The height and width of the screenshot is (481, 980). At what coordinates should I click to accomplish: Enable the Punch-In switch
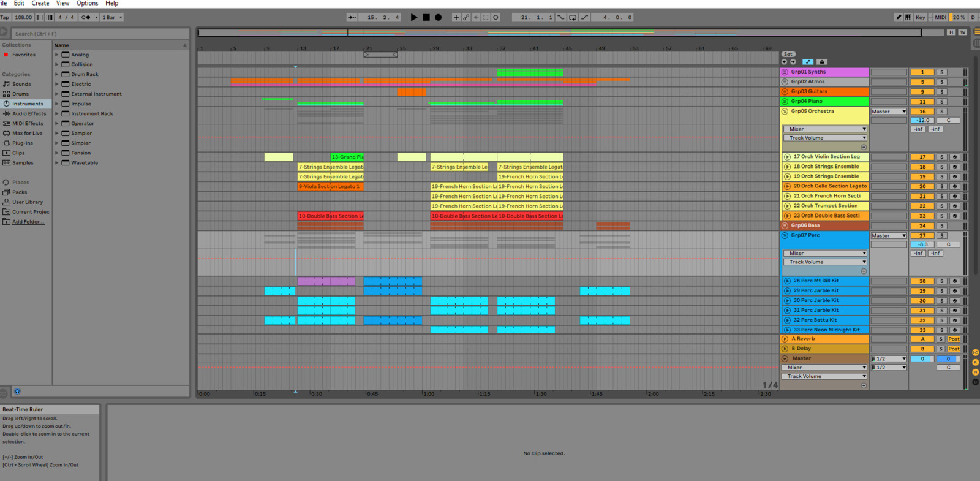pyautogui.click(x=561, y=17)
